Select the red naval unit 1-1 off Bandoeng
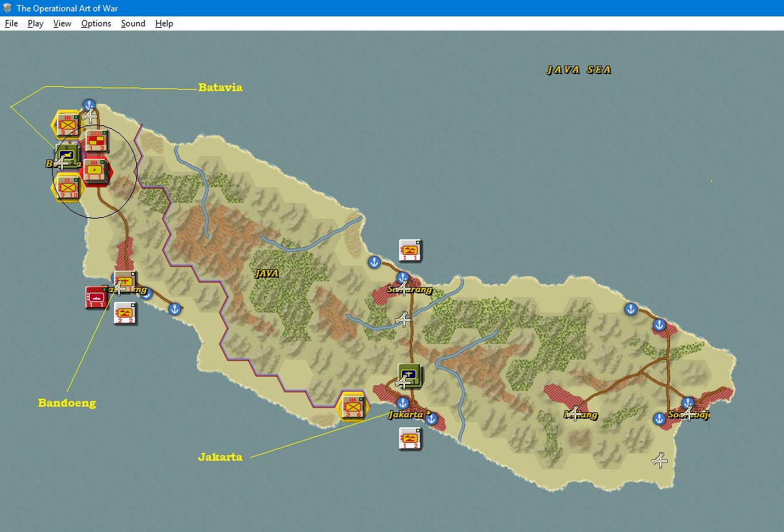The width and height of the screenshot is (784, 532). coord(96,297)
